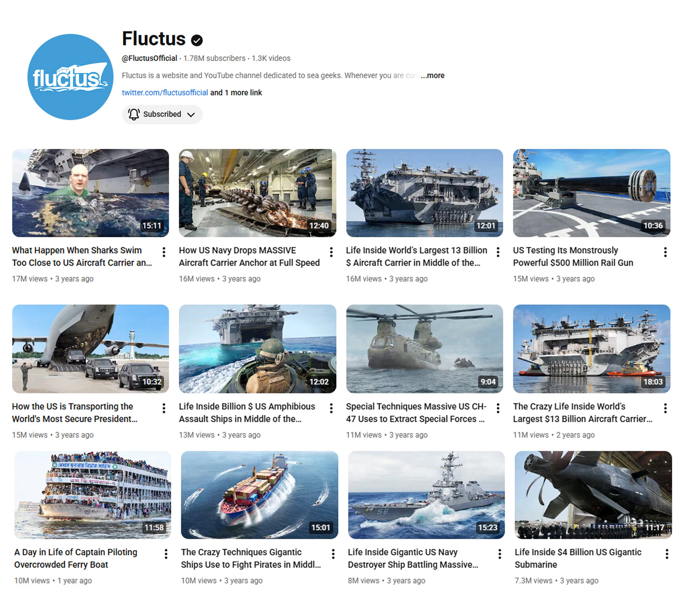Image resolution: width=684 pixels, height=616 pixels.
Task: Play the cargo ship pirates video thumbnail
Action: (x=260, y=495)
